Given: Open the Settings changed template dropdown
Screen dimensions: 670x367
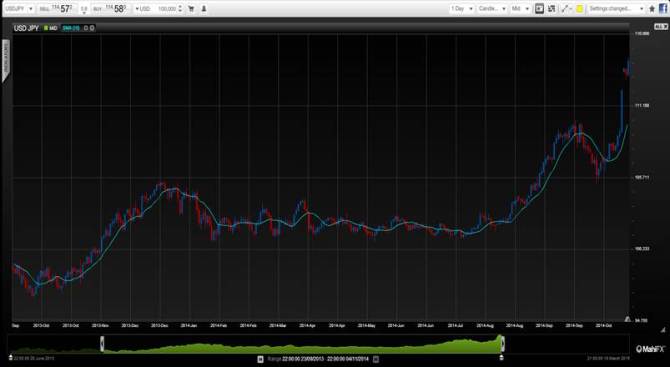Looking at the screenshot, I should [x=616, y=9].
